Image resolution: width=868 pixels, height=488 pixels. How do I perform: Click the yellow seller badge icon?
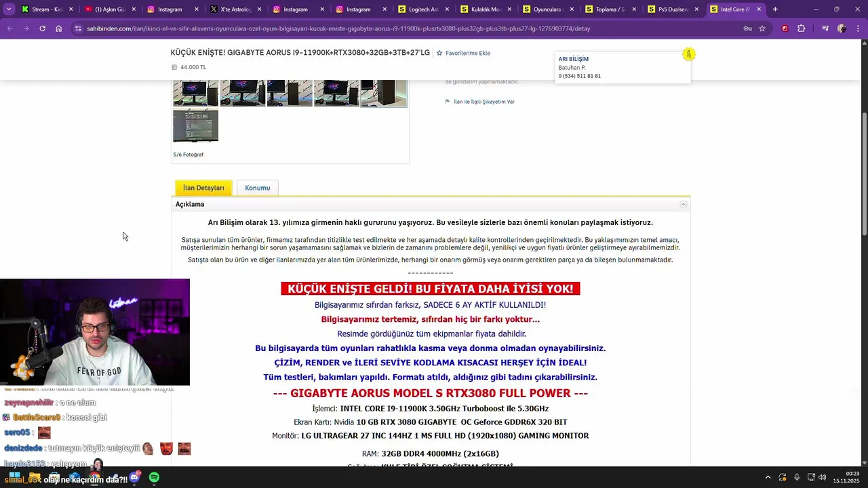pyautogui.click(x=689, y=54)
